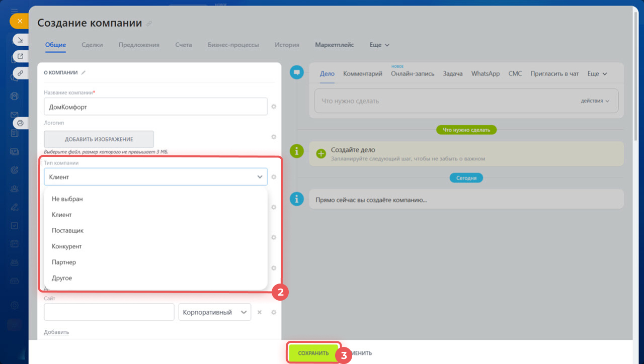Click green plus icon beside Создайте дело
The image size is (644, 364).
(x=321, y=154)
